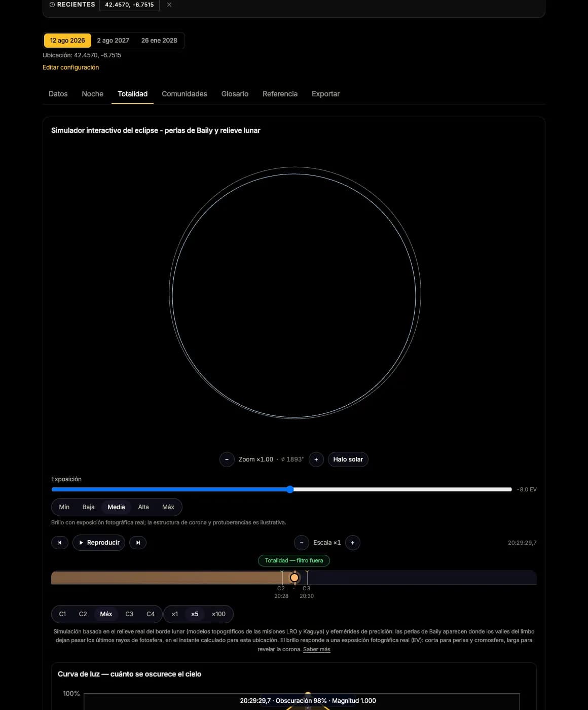Open the Glosario tab

[x=235, y=94]
